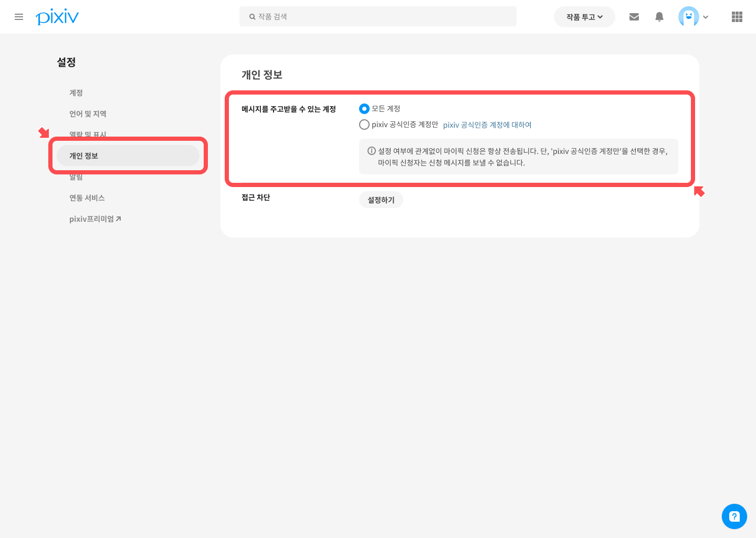Screen dimensions: 756x538
Task: Click the 설정하기 button for 접근 차단
Action: tap(381, 200)
